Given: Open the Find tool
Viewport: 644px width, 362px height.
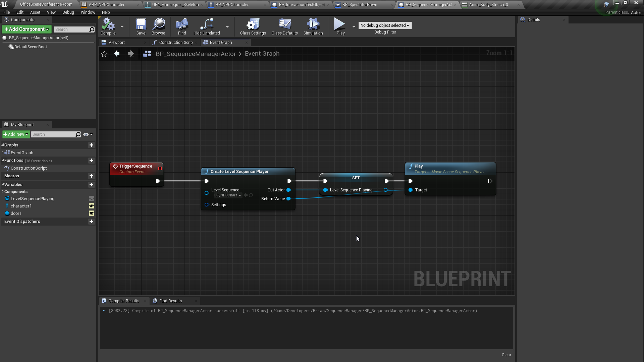Looking at the screenshot, I should tap(181, 27).
